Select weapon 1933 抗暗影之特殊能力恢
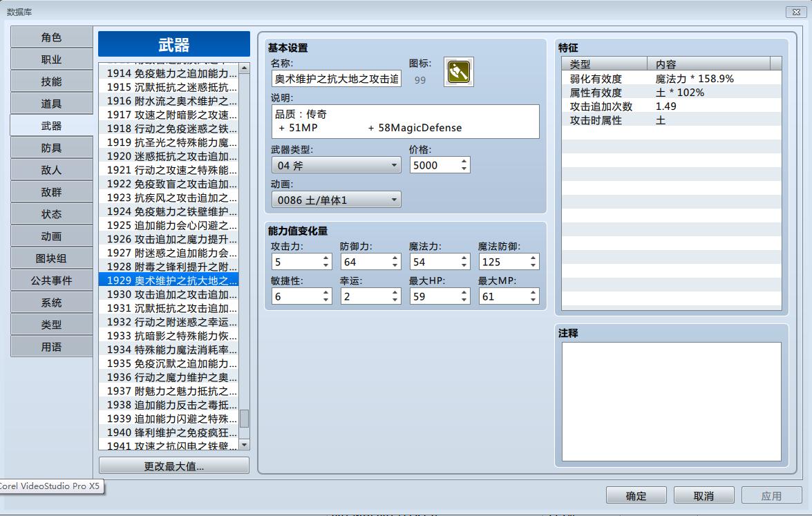The image size is (812, 516). 169,336
